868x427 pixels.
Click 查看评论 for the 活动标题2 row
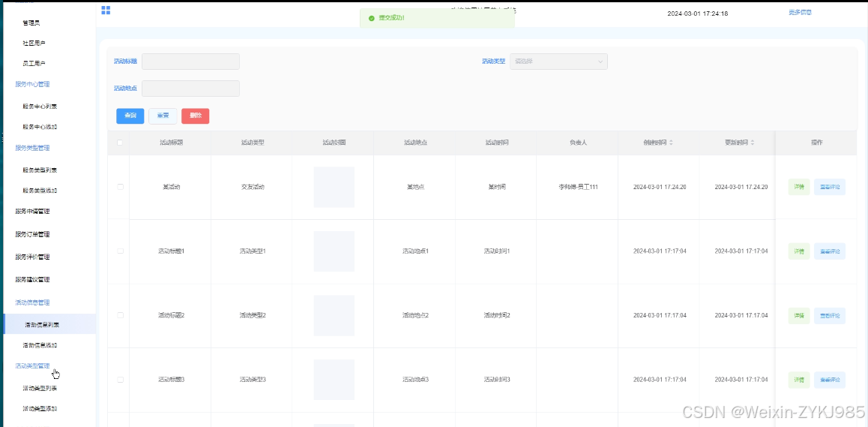830,315
